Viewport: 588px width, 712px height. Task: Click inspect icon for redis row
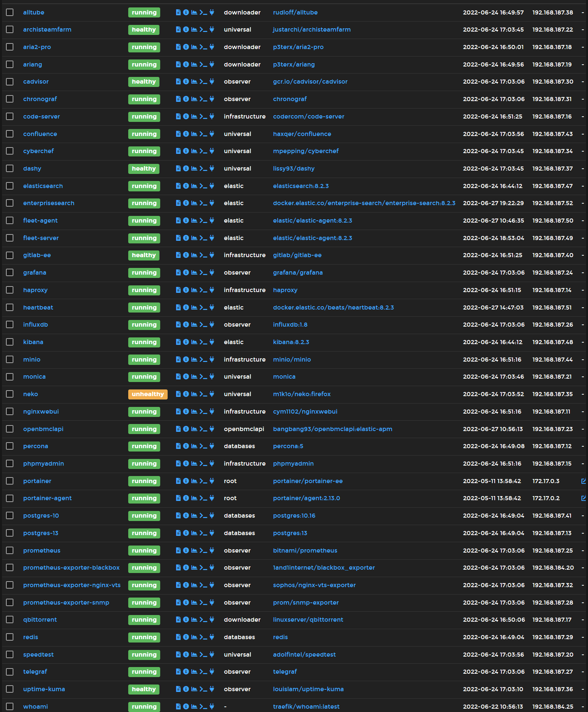coord(186,637)
